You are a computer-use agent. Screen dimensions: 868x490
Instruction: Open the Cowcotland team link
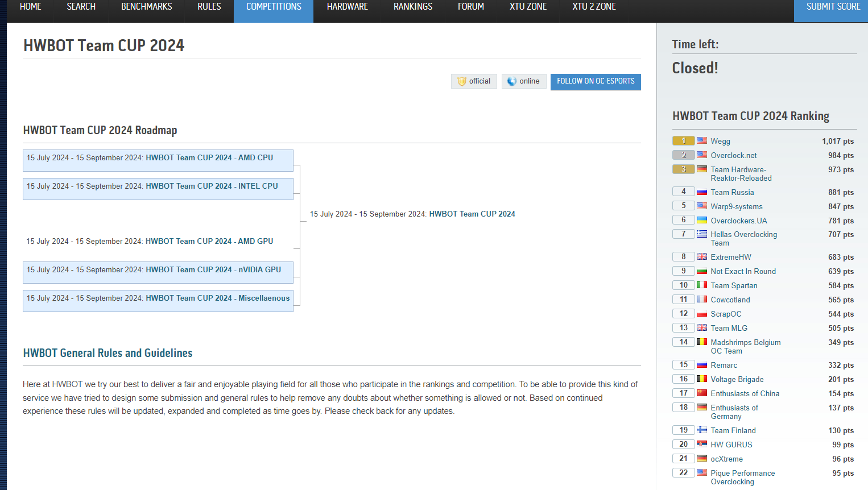[730, 300]
